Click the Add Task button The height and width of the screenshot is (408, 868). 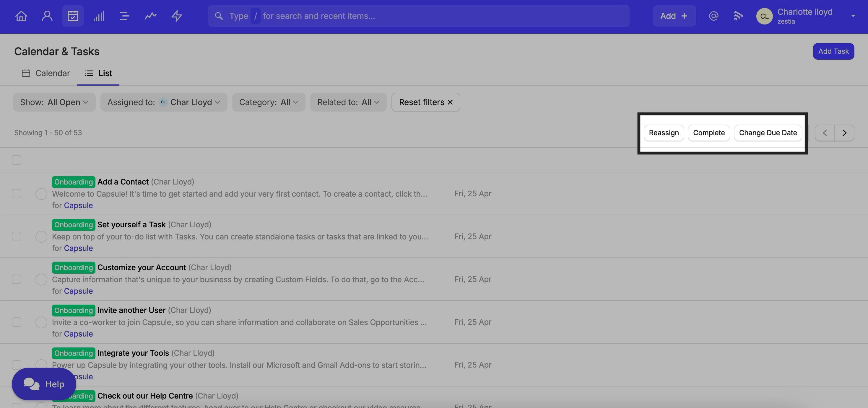click(833, 51)
